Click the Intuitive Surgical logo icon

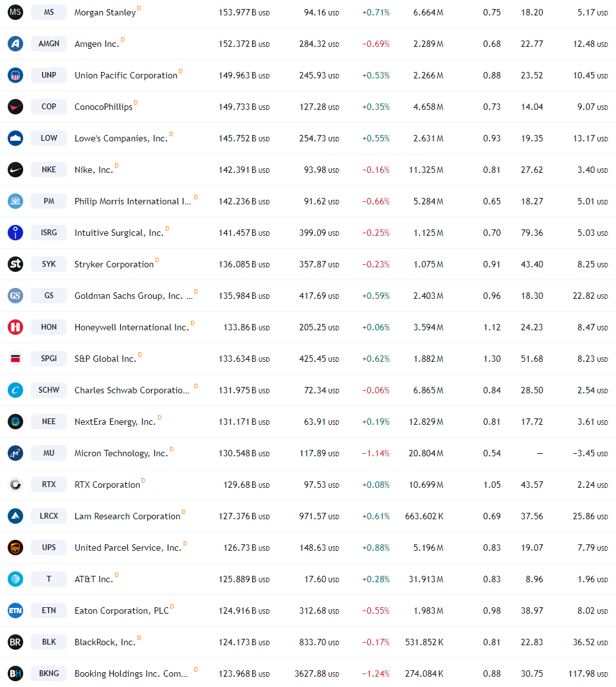(x=15, y=233)
